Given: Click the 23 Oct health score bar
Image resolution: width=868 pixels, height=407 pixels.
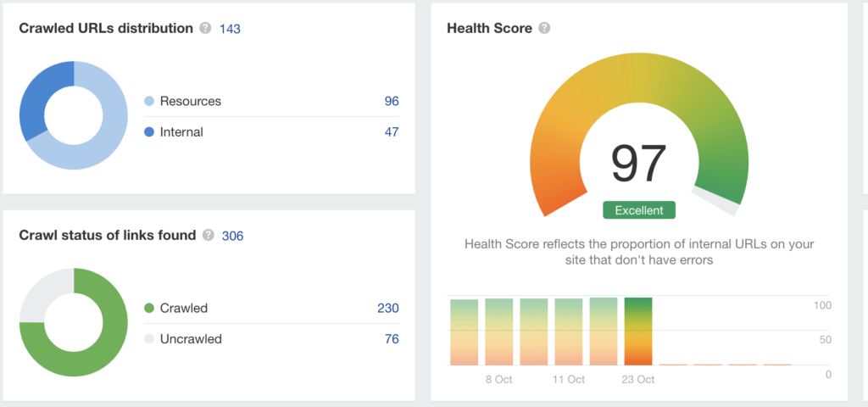Looking at the screenshot, I should click(638, 331).
